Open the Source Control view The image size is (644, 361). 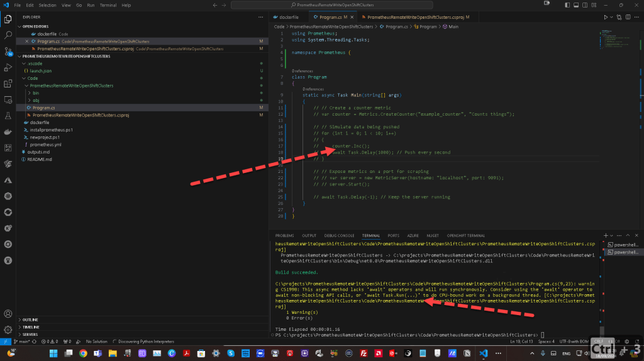[8, 52]
